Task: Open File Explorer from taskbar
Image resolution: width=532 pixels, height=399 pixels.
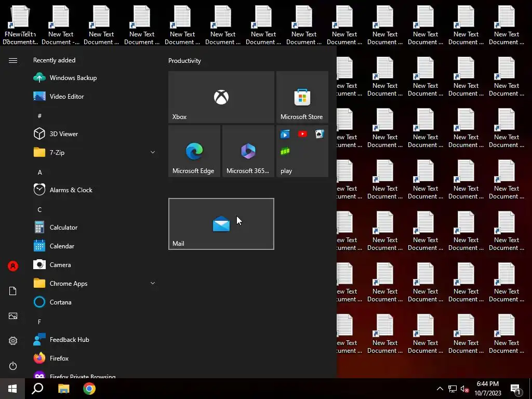Action: (63, 389)
